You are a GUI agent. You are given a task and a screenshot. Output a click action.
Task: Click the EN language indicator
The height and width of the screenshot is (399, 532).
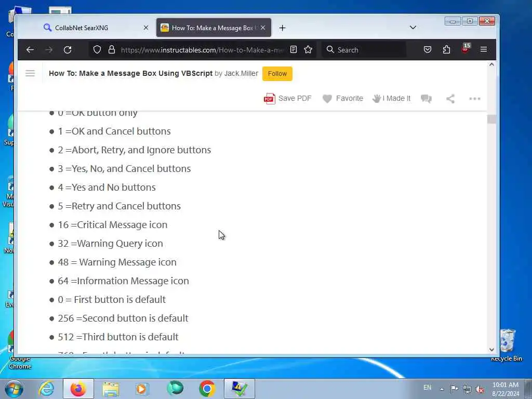pos(427,388)
